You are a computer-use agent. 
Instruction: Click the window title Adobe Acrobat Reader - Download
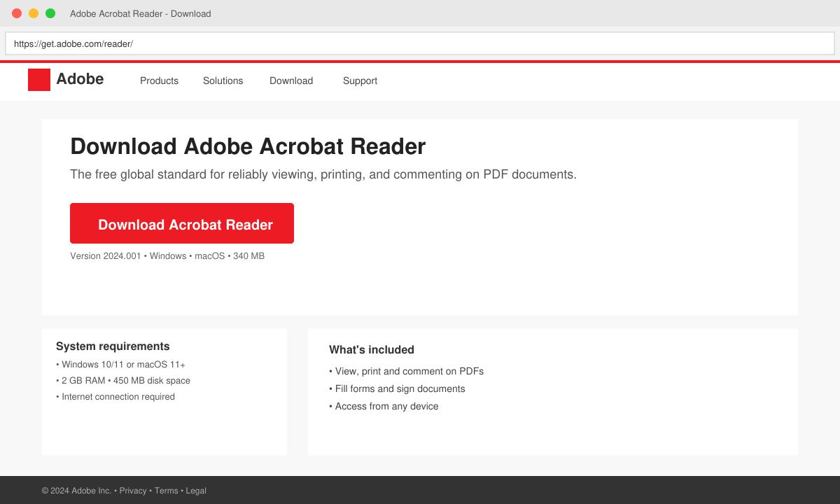click(x=140, y=13)
